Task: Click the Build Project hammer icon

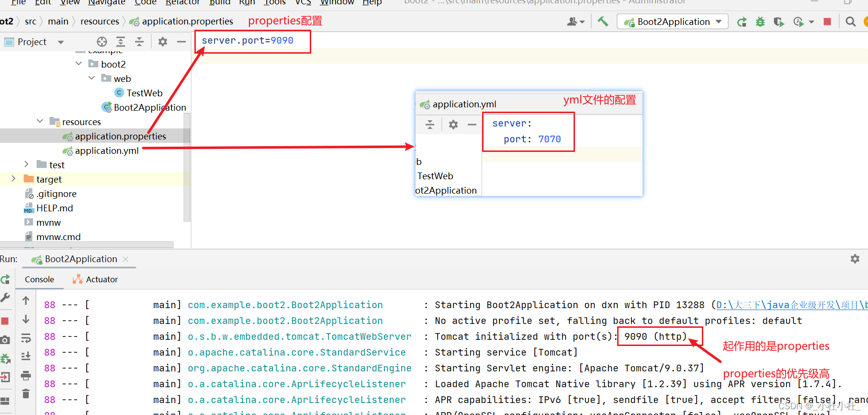Action: pos(603,22)
